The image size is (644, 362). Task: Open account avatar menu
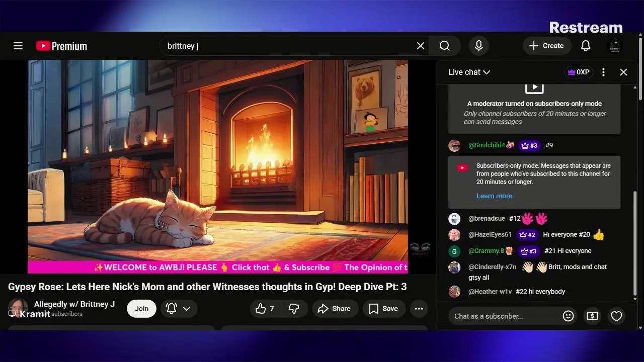point(615,46)
